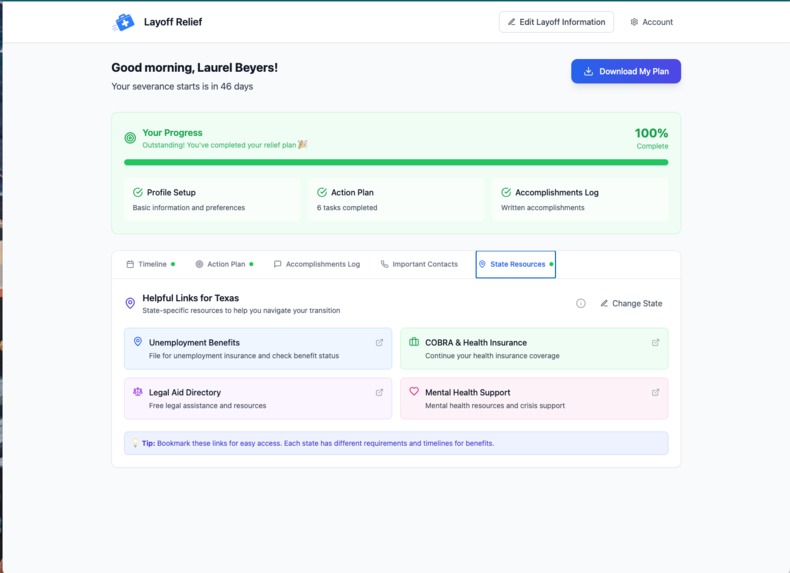Click the Layoff Relief title text

(173, 22)
